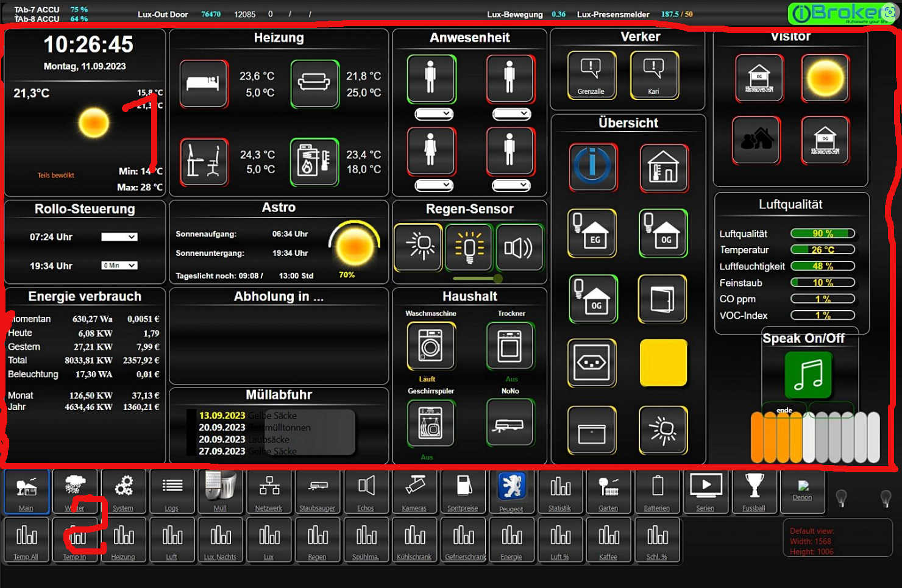The height and width of the screenshot is (588, 902).
Task: Toggle the Regen-Sensor speaker sound button
Action: click(x=519, y=247)
